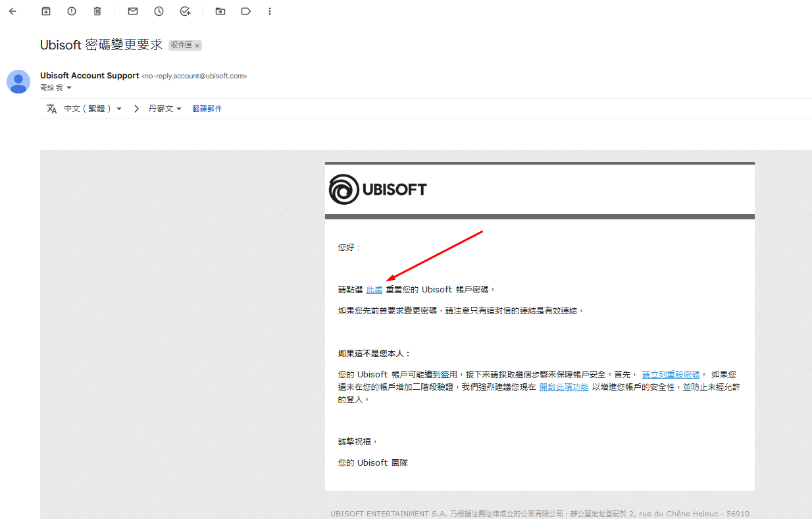Add email to Tasks

click(x=185, y=11)
